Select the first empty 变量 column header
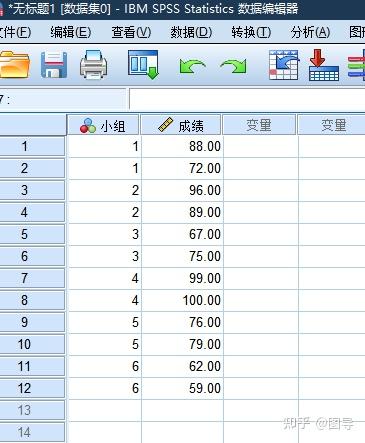Screen dimensions: 365x443 [259, 125]
